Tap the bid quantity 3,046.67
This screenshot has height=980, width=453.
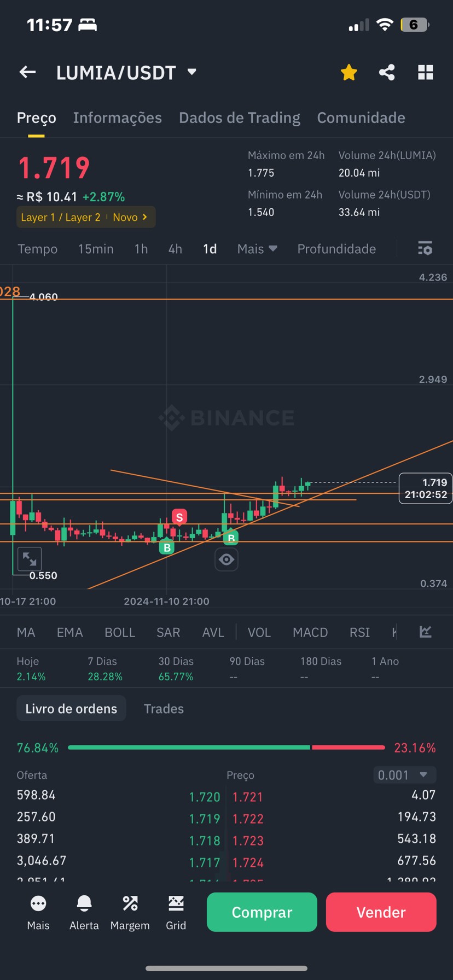(42, 860)
